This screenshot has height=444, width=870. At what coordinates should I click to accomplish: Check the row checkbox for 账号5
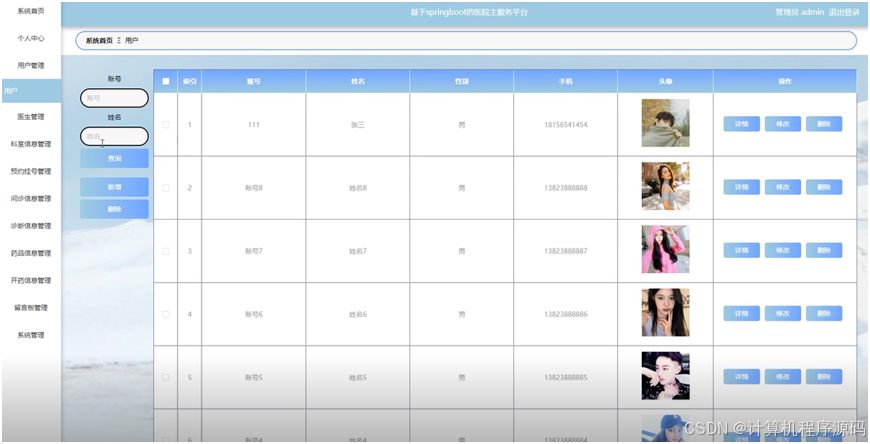(165, 377)
